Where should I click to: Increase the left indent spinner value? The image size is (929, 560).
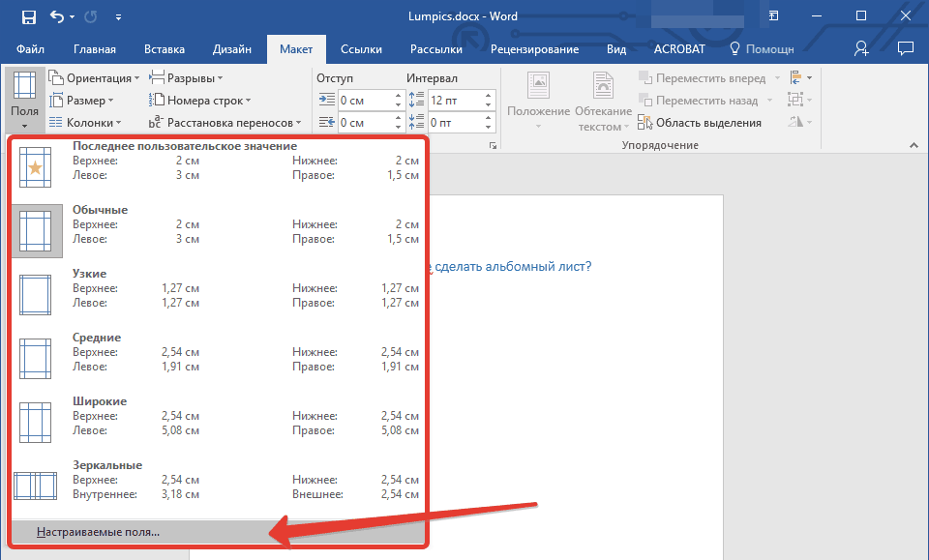[398, 96]
